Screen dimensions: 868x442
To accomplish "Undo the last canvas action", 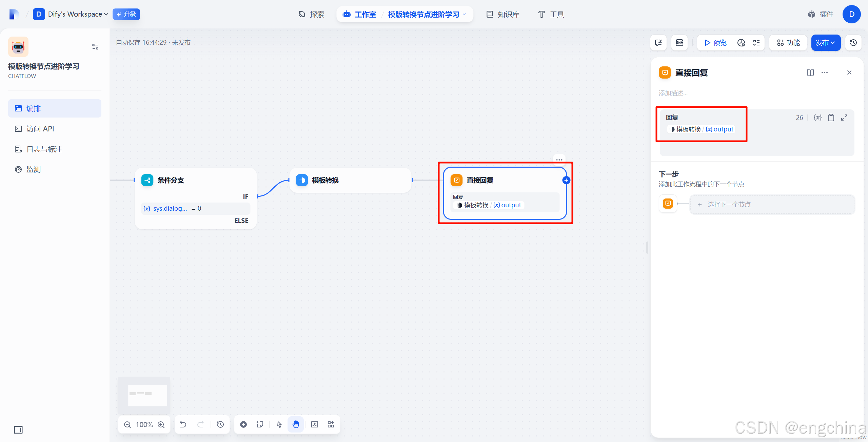I will point(183,424).
